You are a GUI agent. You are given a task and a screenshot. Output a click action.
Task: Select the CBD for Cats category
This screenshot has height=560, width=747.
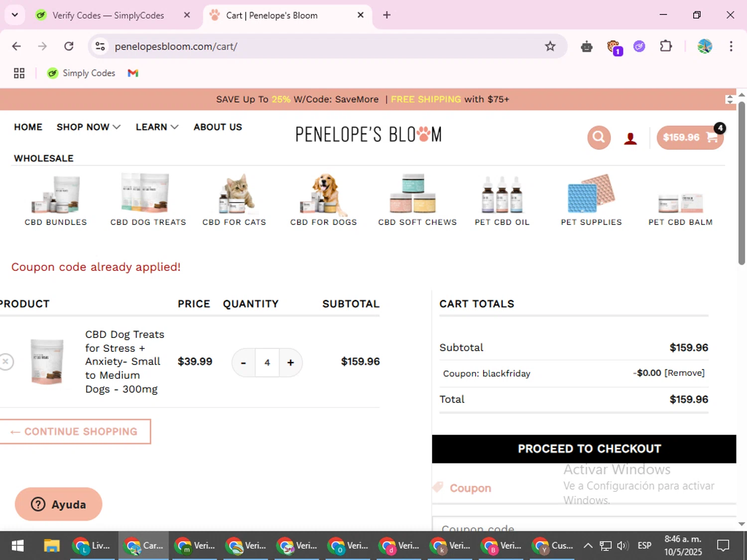[x=234, y=200]
